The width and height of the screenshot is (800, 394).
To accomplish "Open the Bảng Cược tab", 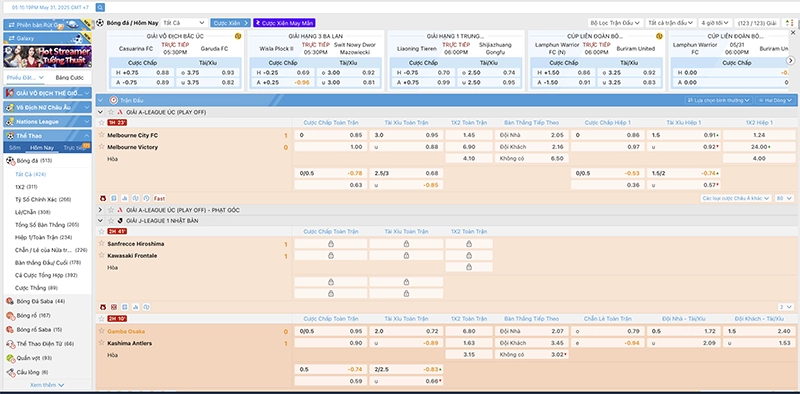I will pyautogui.click(x=69, y=78).
